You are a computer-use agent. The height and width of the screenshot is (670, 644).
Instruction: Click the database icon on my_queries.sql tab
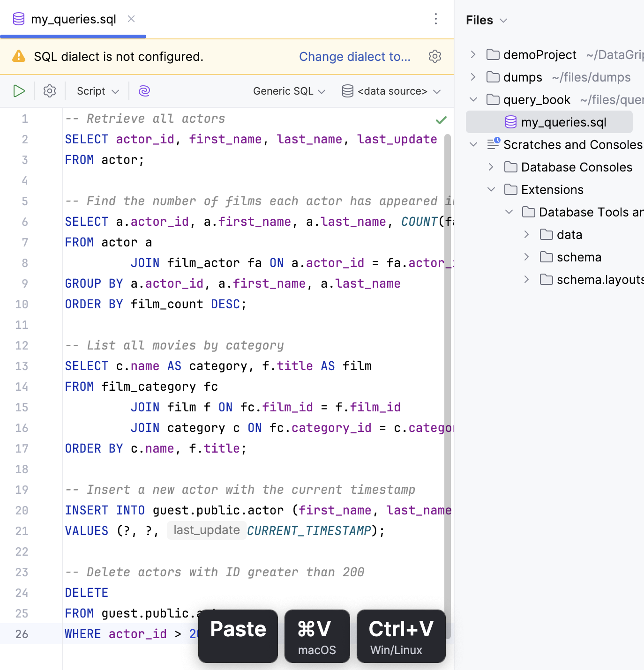(19, 19)
